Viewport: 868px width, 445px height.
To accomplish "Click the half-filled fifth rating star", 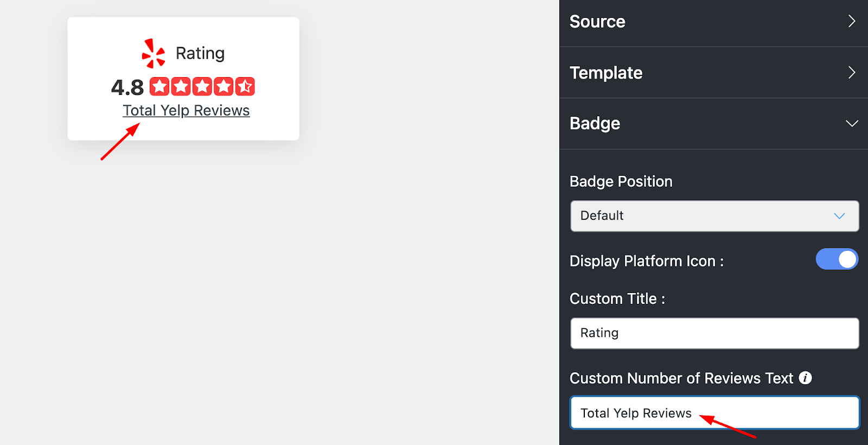I will 245,86.
